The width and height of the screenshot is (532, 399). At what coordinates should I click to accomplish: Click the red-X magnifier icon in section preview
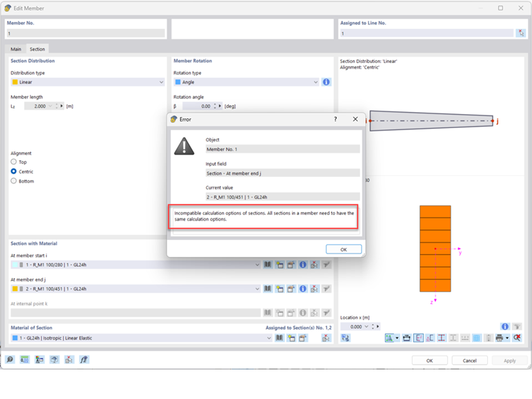pyautogui.click(x=517, y=338)
